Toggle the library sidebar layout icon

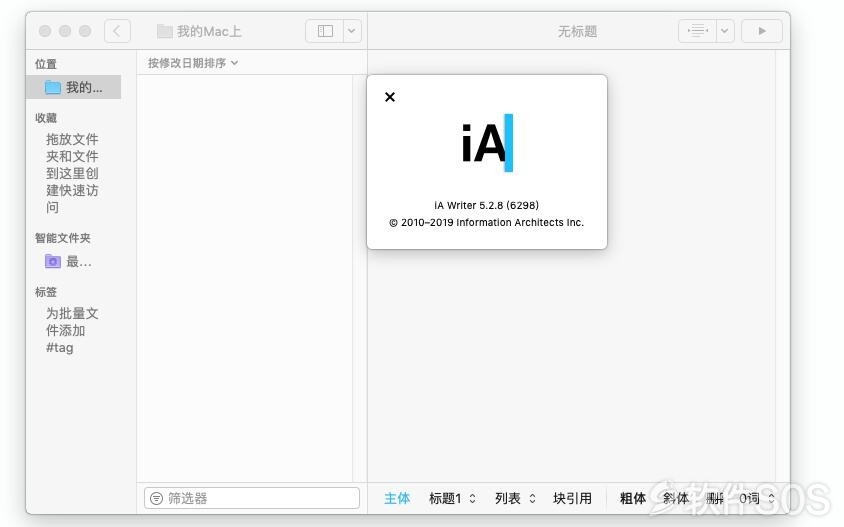tap(325, 31)
